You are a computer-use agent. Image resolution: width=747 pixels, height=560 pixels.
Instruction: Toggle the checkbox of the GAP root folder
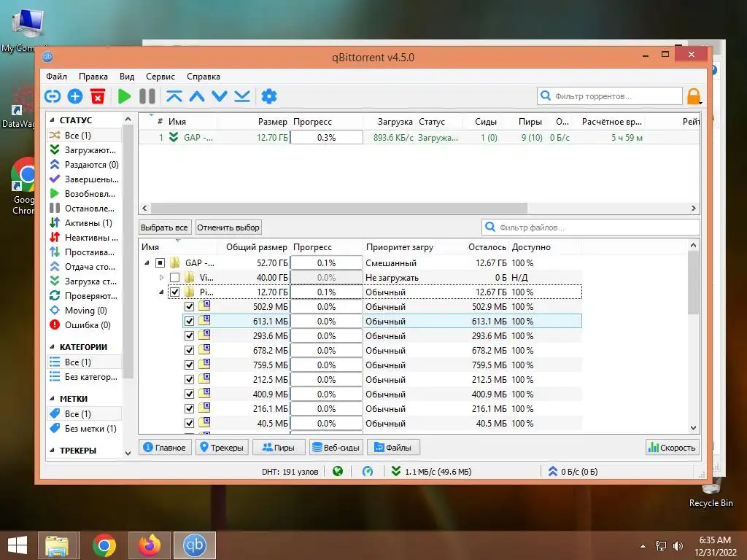point(160,262)
